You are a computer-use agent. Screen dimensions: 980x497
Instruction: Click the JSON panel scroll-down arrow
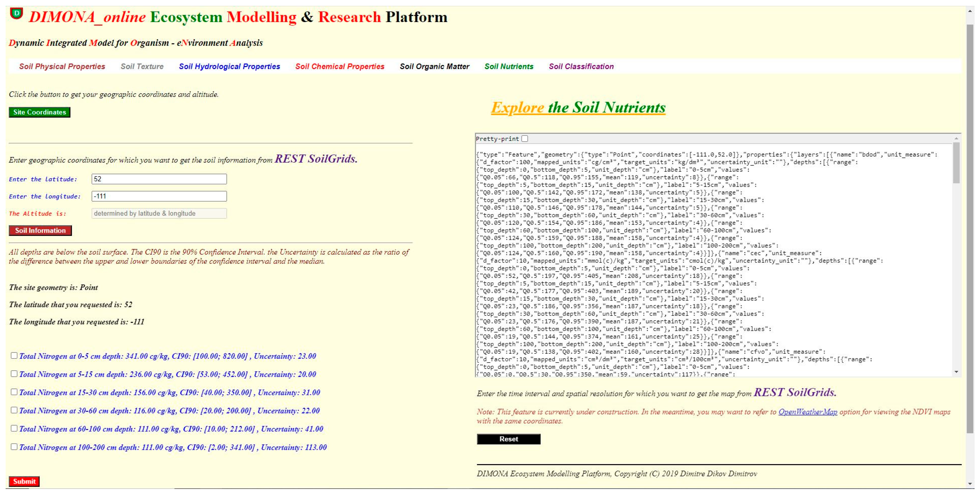coord(956,372)
